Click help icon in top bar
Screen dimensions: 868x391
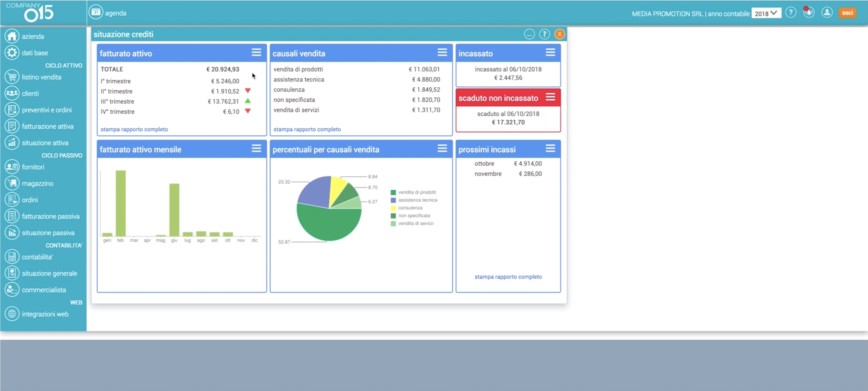pyautogui.click(x=790, y=13)
